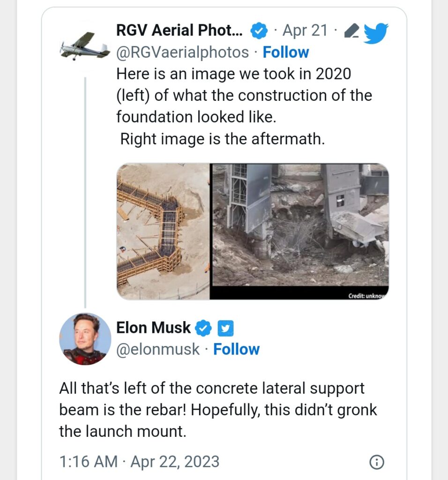Click Elon's tweet text about the rebar

coord(218,410)
